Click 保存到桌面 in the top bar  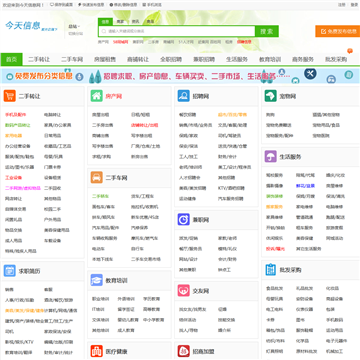(x=62, y=5)
